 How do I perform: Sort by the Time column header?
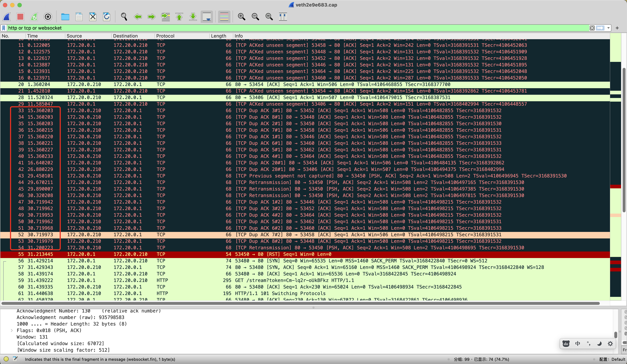(32, 36)
